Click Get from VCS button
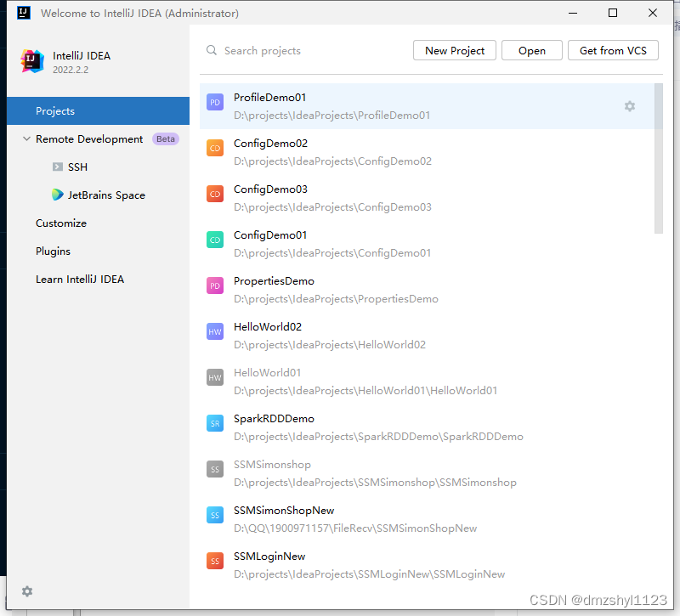 [x=613, y=50]
